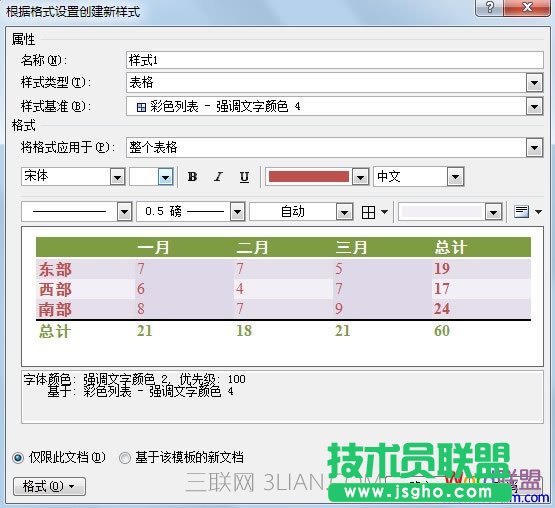Close the new style dialog
The width and height of the screenshot is (555, 508).
[x=527, y=7]
